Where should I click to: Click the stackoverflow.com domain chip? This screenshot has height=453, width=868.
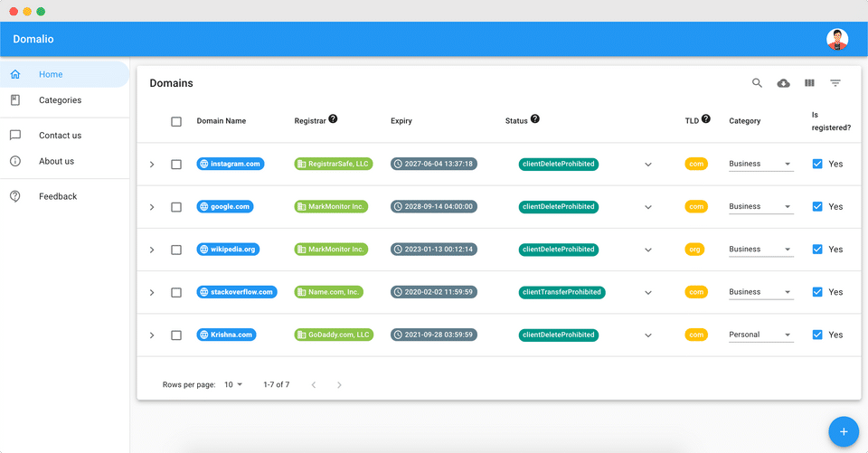(237, 292)
